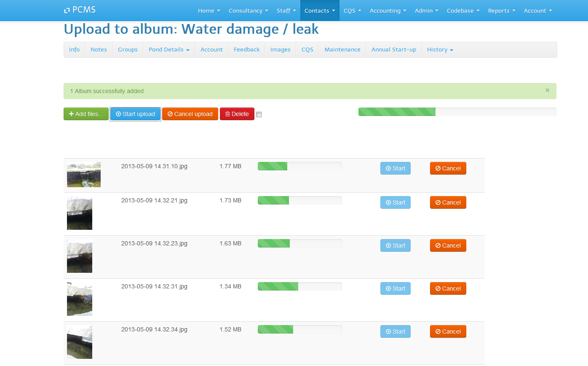The height and width of the screenshot is (366, 588).
Task: Cancel upload of 2013-05-09 14.32.21.jpg
Action: [x=448, y=202]
